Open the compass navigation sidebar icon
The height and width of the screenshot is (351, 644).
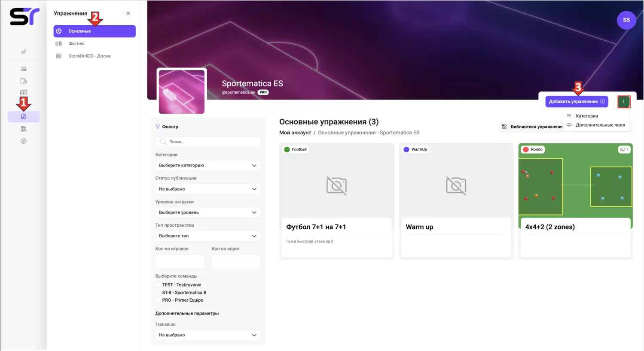(x=24, y=141)
